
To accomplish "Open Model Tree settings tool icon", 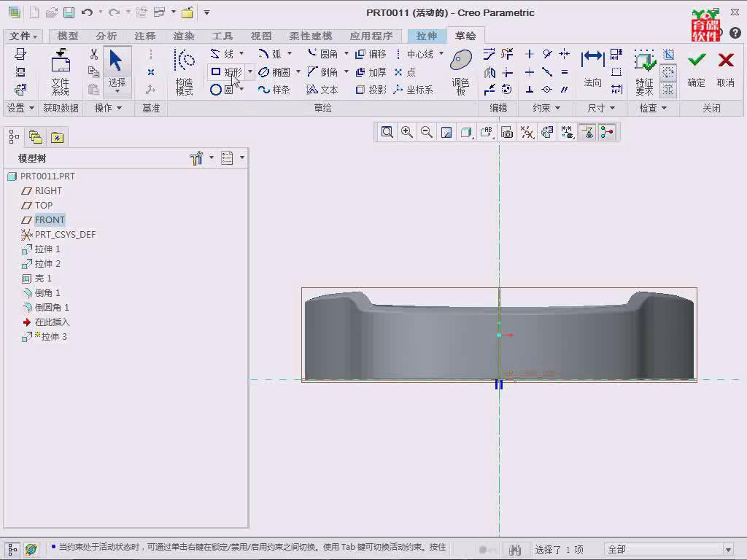I will pyautogui.click(x=196, y=158).
